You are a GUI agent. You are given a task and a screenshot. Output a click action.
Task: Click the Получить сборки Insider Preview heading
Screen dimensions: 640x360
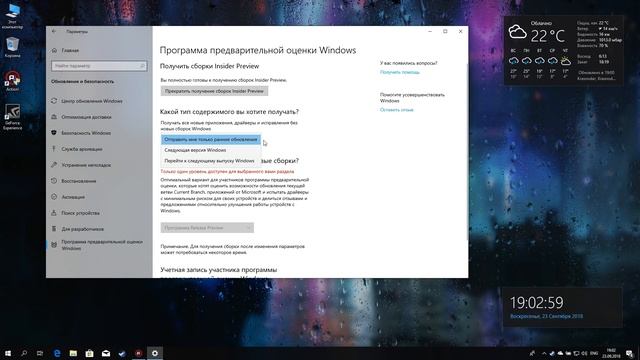point(209,66)
